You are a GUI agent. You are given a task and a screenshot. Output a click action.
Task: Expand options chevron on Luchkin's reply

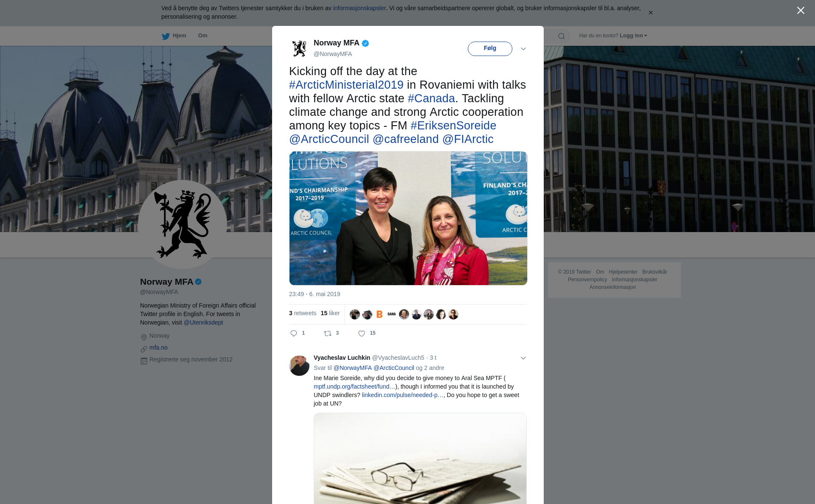pos(523,358)
